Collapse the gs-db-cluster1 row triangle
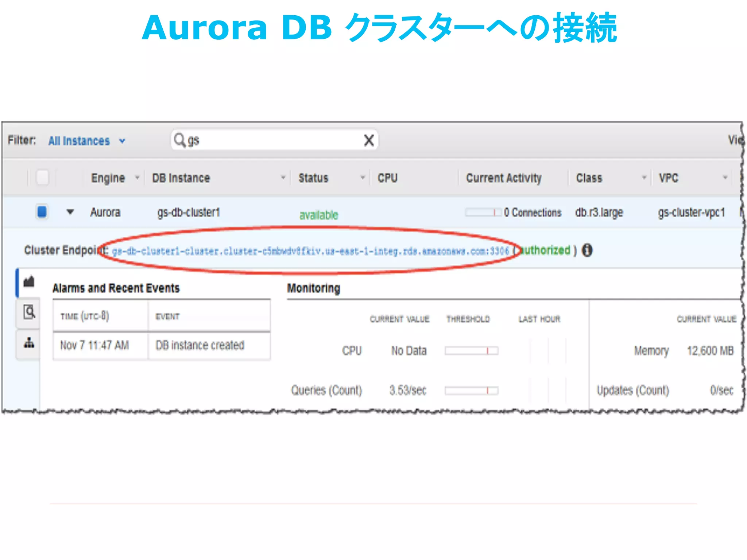This screenshot has width=747, height=560. coord(70,212)
